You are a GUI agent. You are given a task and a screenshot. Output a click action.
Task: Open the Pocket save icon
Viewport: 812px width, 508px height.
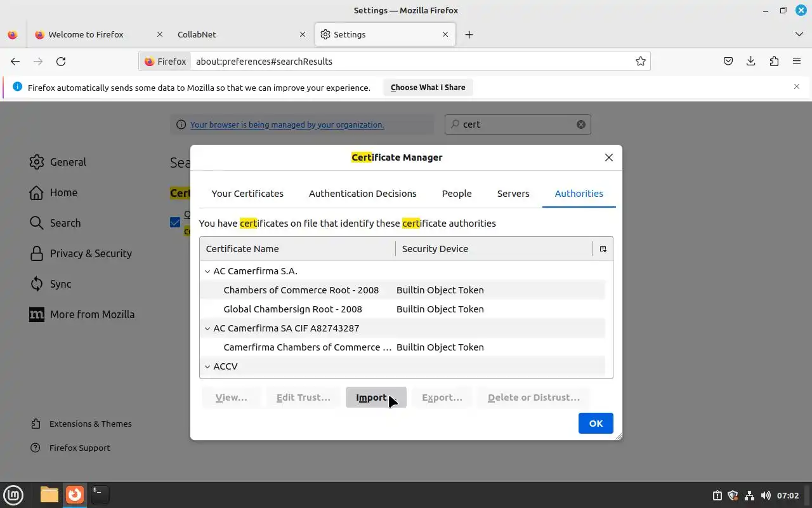(728, 61)
